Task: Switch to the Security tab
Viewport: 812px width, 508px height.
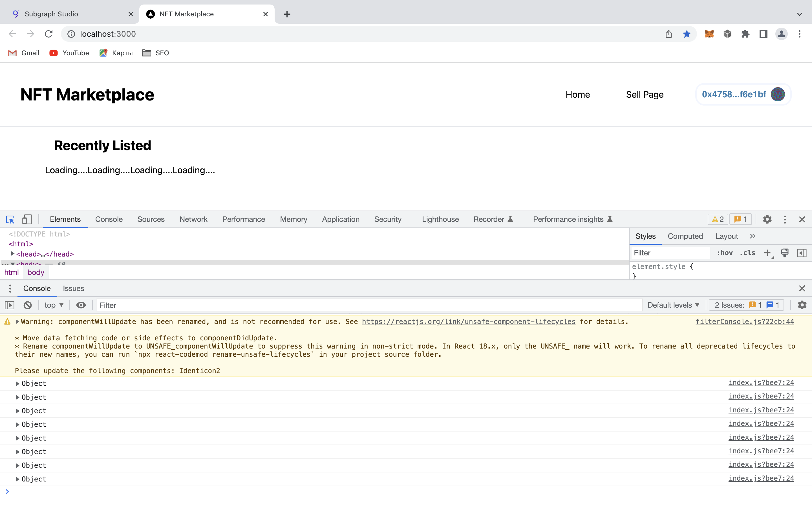Action: click(x=388, y=219)
